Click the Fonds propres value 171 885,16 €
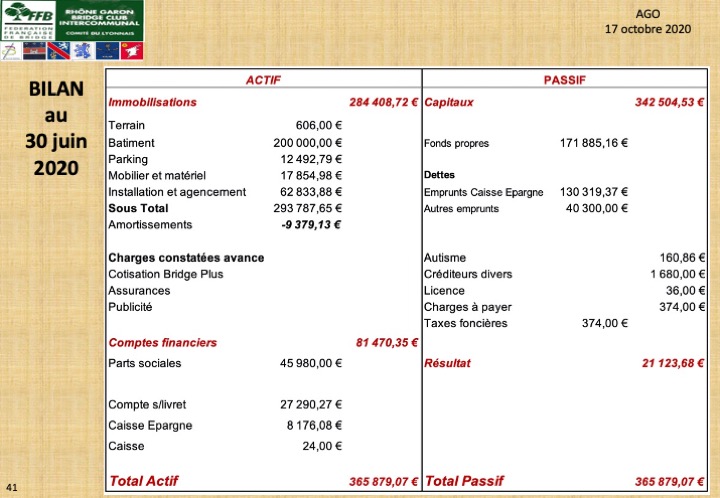The width and height of the screenshot is (720, 498). tap(594, 143)
